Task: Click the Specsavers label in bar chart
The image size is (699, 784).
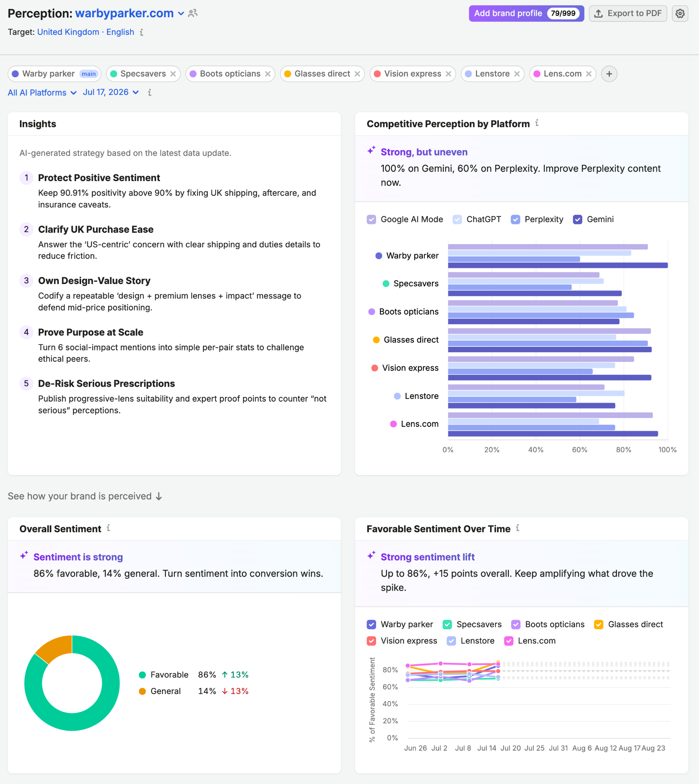Action: pos(415,284)
